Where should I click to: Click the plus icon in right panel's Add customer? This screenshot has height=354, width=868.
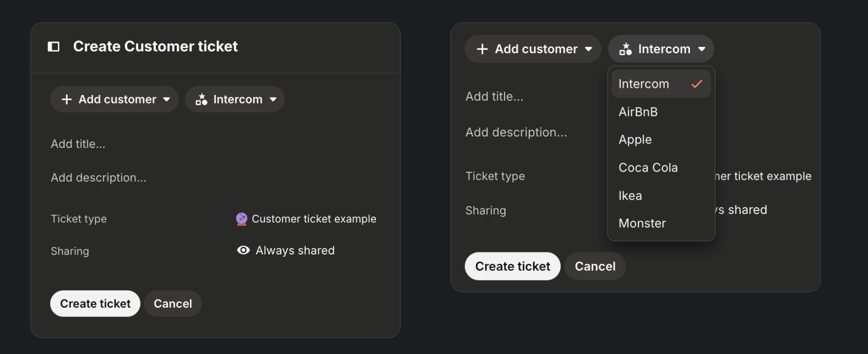(x=482, y=49)
